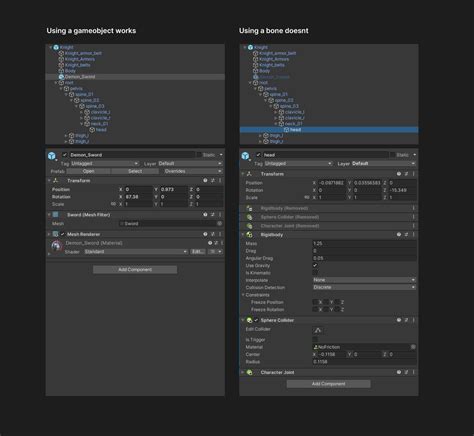Open help for the active Sphere Collider

point(399,320)
